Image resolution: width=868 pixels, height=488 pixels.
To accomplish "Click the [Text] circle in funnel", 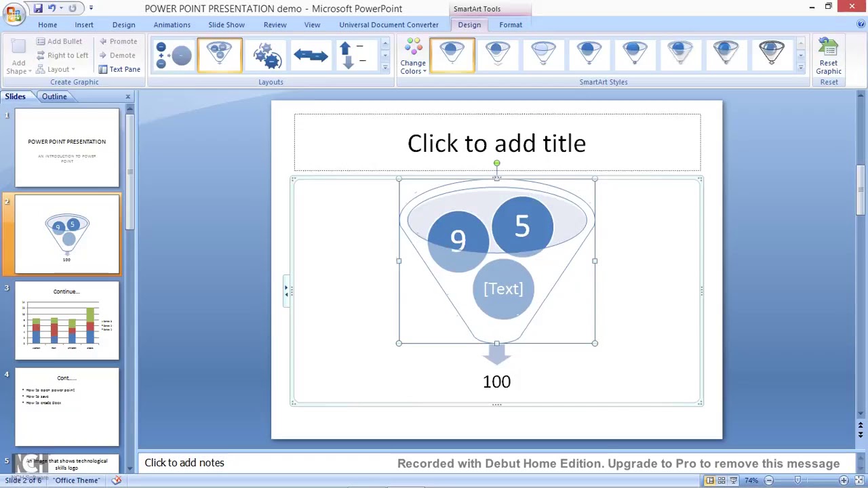I will coord(503,289).
